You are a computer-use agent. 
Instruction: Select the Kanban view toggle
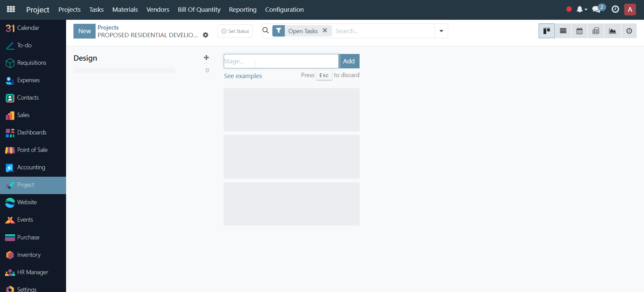point(546,31)
